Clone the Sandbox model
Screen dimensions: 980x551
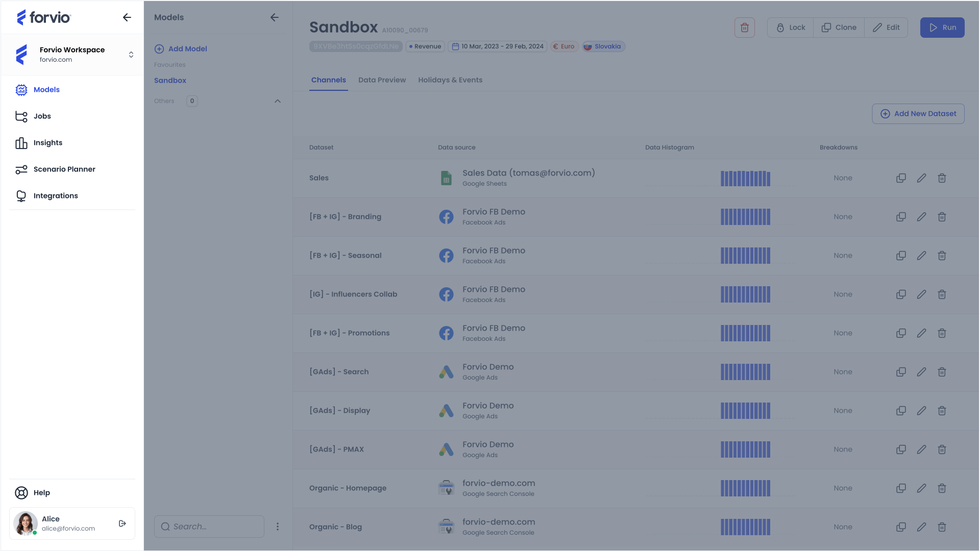(x=839, y=28)
